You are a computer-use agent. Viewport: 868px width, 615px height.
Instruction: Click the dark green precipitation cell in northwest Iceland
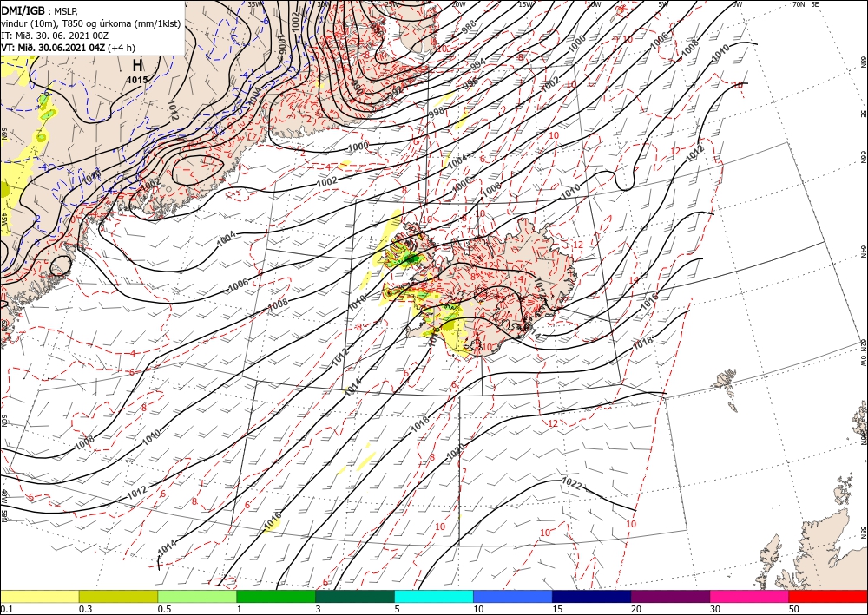pos(411,258)
